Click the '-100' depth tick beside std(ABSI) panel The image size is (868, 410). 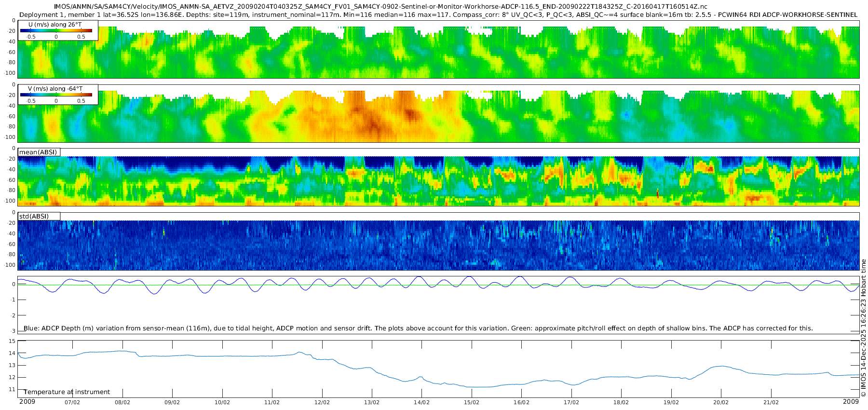10,265
